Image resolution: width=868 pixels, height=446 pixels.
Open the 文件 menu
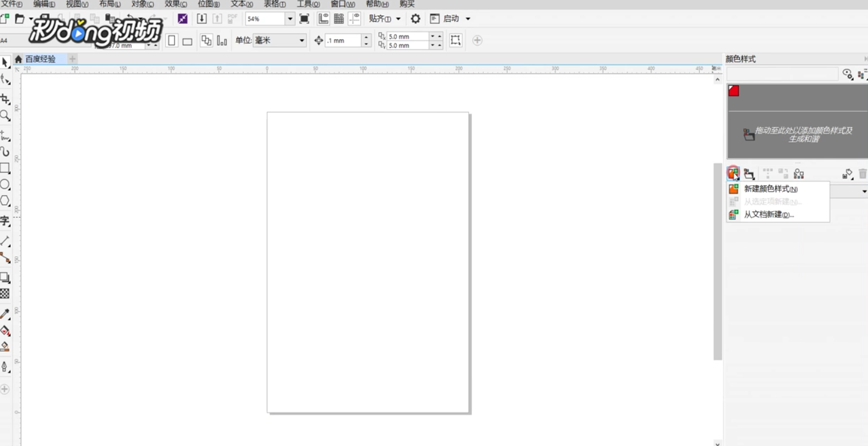(11, 4)
